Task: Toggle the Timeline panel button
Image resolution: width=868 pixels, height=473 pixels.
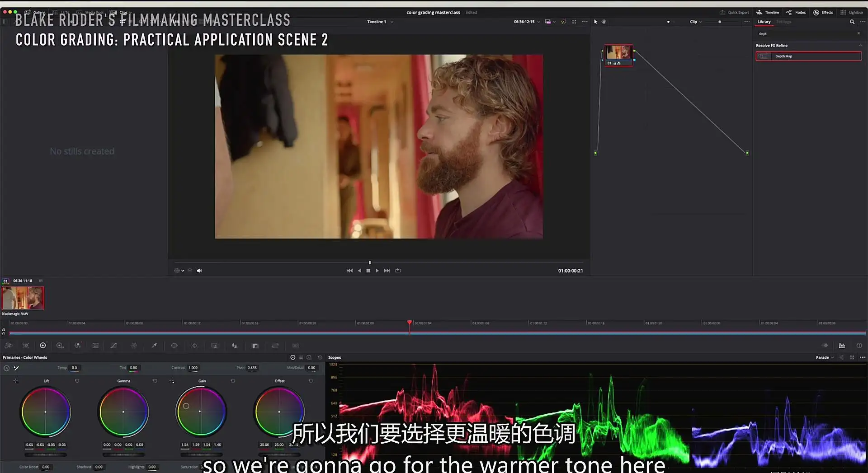Action: [768, 12]
